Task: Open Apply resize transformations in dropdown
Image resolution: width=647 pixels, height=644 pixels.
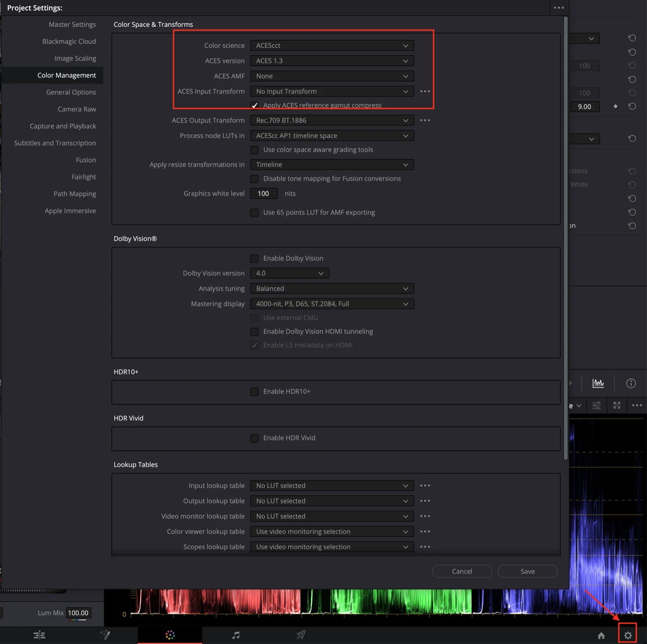Action: [x=332, y=165]
